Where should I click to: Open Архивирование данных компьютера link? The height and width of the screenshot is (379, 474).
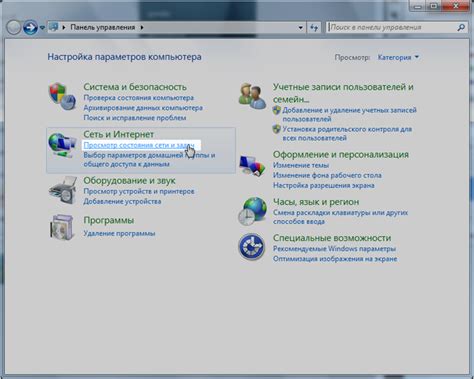pyautogui.click(x=143, y=108)
